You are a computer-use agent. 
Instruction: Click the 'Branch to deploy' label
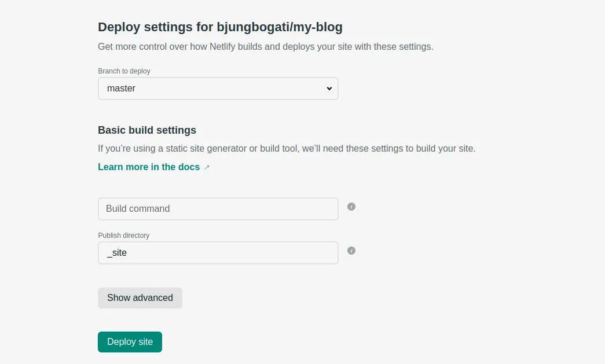(x=124, y=71)
